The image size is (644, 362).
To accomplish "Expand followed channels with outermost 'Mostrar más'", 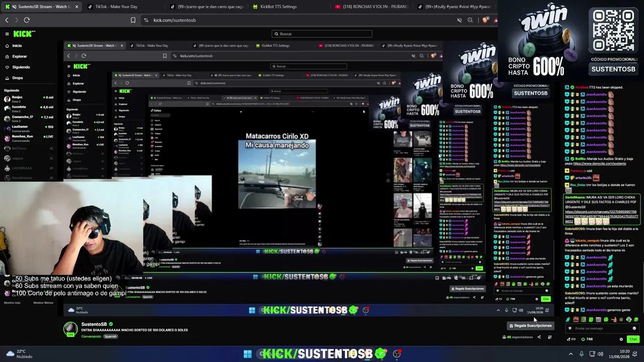I will tap(12, 303).
